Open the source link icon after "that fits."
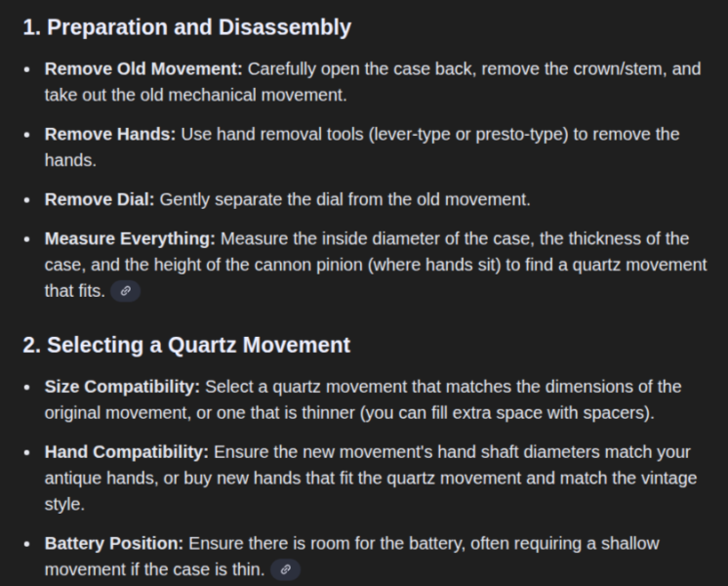The image size is (728, 586). (126, 291)
